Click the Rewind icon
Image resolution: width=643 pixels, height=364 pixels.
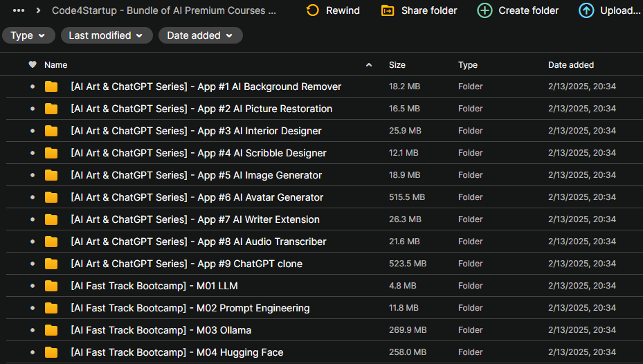click(x=312, y=10)
